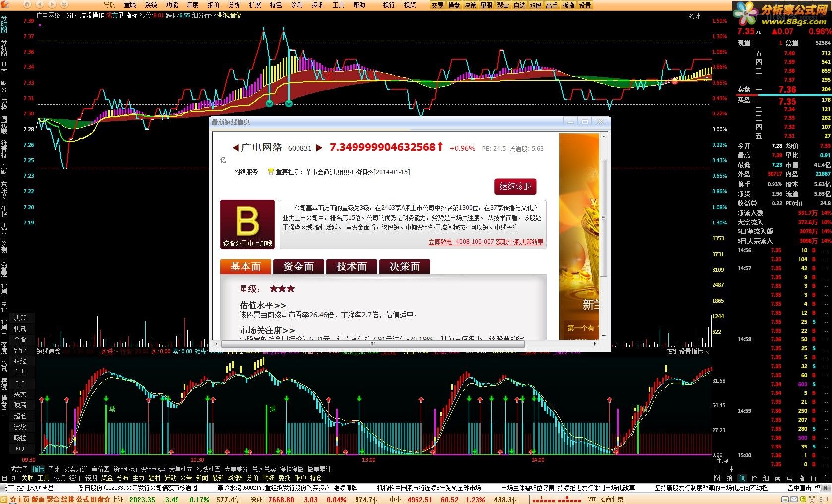The image size is (832, 504).
Task: Click 公告 in the bottom function row
Action: coord(186,478)
